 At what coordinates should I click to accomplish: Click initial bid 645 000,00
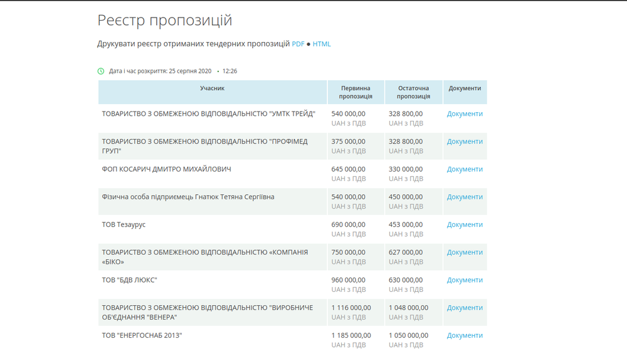pos(348,169)
